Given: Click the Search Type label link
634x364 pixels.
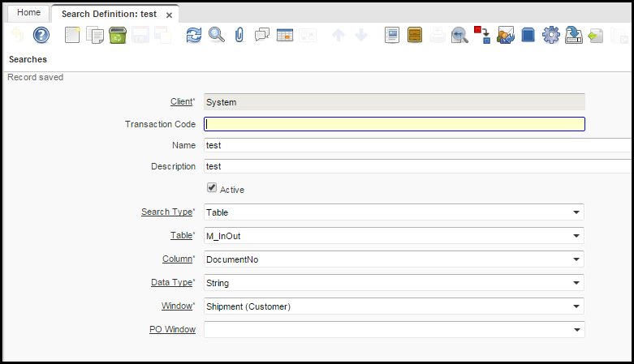Looking at the screenshot, I should pos(167,212).
